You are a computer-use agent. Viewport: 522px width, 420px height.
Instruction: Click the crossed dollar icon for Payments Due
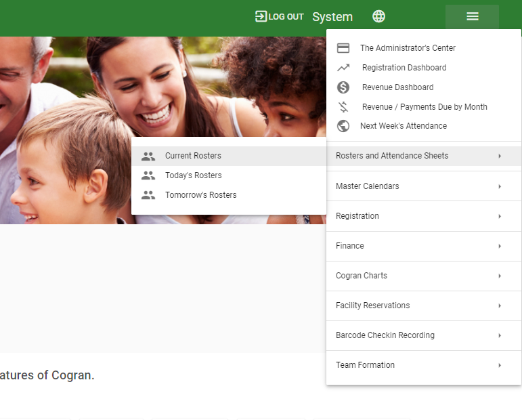(343, 107)
